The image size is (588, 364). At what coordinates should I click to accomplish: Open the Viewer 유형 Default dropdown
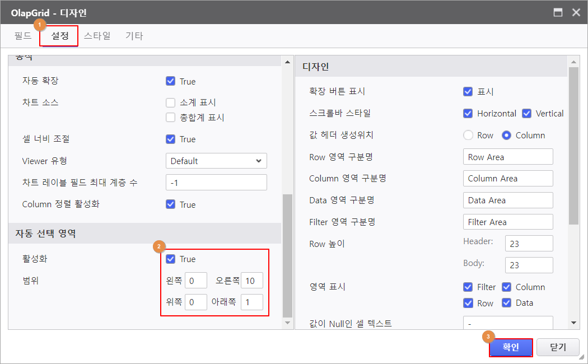point(216,161)
